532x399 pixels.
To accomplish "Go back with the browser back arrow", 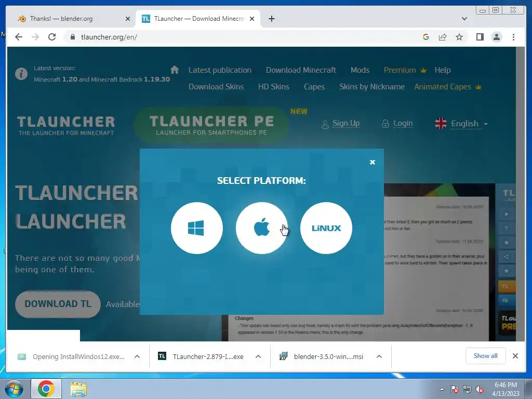I will click(x=19, y=37).
